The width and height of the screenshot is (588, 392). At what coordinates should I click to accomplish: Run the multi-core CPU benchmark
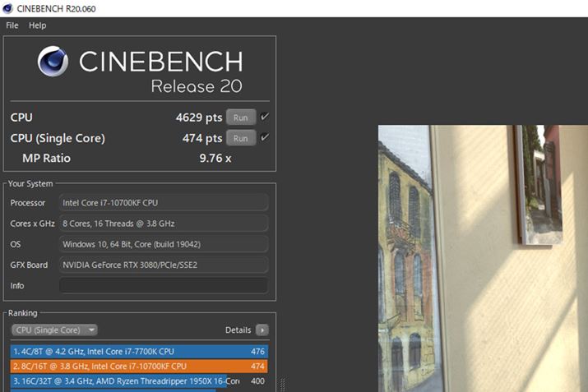click(241, 118)
